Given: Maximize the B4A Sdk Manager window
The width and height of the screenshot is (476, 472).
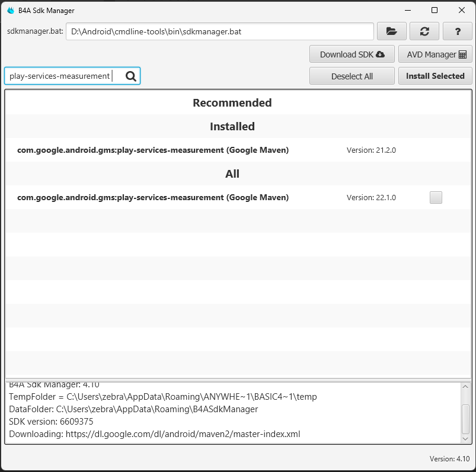Looking at the screenshot, I should coord(435,10).
